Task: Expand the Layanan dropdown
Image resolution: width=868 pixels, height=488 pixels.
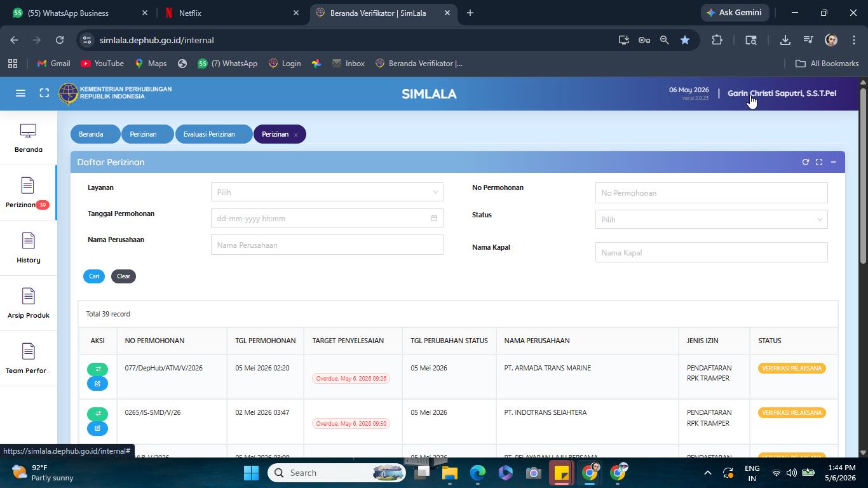Action: [x=327, y=192]
